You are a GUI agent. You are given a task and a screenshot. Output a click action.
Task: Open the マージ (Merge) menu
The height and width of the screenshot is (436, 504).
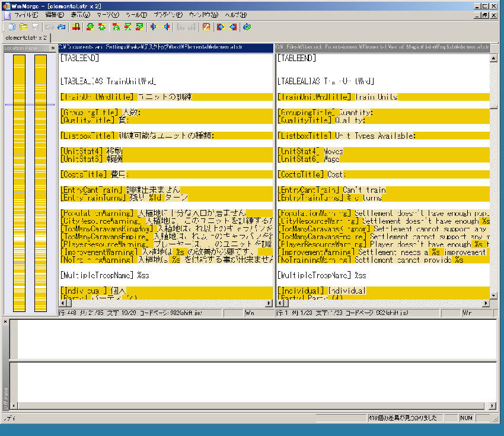107,14
